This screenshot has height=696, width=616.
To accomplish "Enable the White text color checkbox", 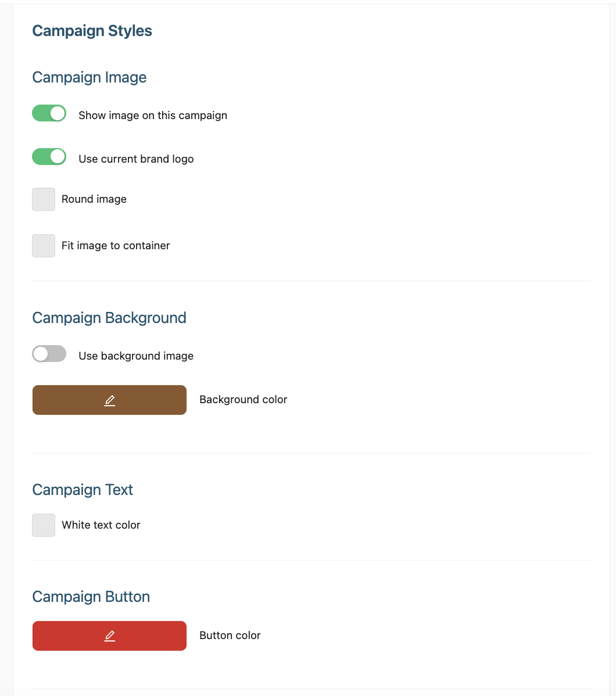I will (44, 525).
